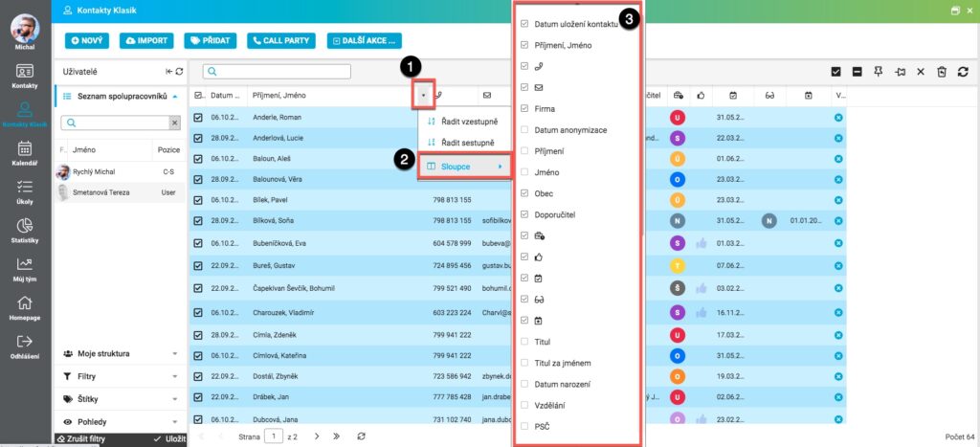Enable the PSČ column option
The width and height of the screenshot is (980, 447).
coord(524,426)
